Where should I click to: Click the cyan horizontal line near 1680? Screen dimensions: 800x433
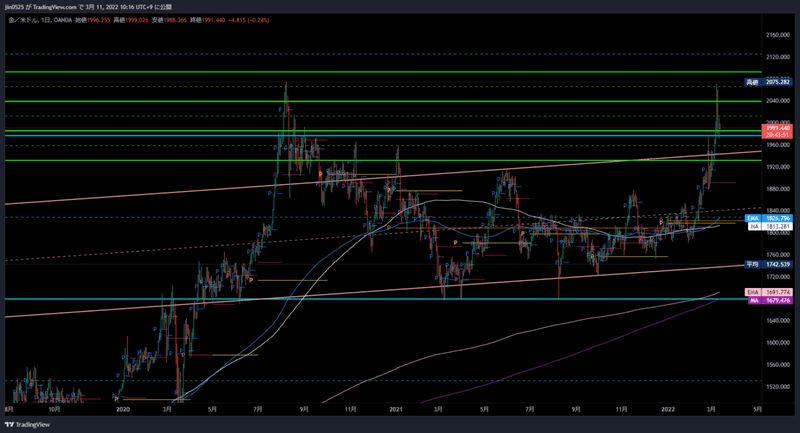click(383, 299)
